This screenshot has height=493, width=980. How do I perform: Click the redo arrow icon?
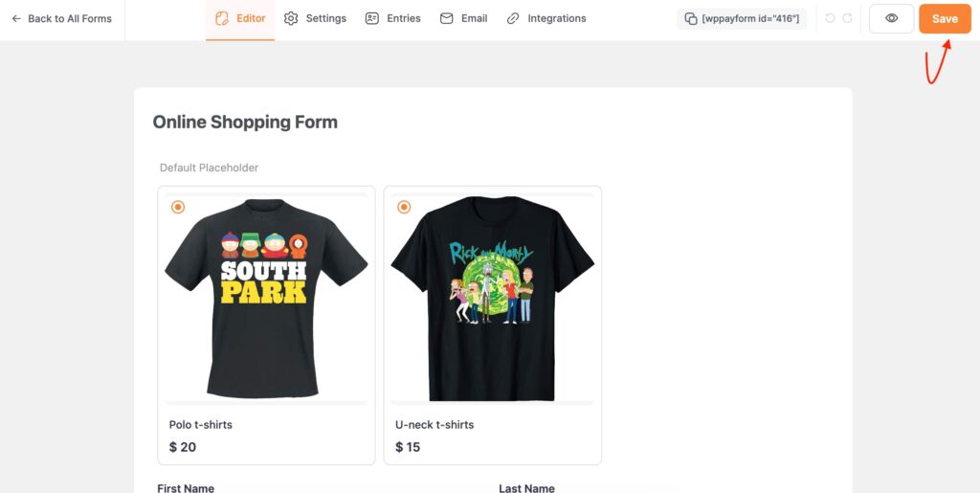point(848,19)
